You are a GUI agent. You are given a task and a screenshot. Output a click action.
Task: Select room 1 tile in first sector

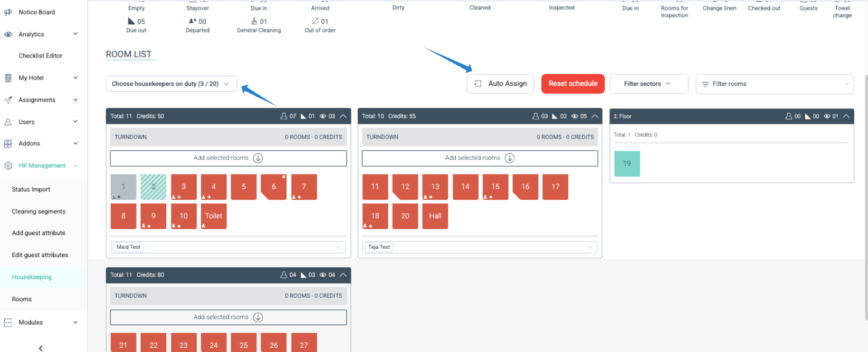coord(123,187)
